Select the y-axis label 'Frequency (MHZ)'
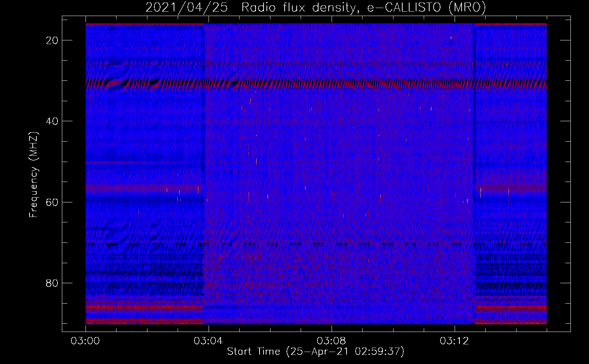The width and height of the screenshot is (589, 364). tap(33, 174)
